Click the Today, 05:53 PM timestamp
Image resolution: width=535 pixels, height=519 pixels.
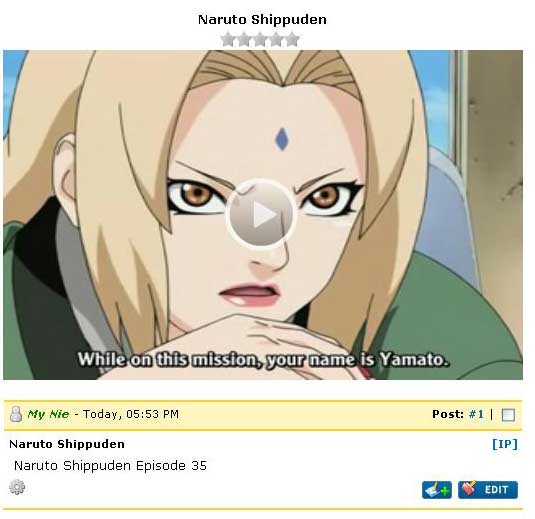[x=131, y=414]
